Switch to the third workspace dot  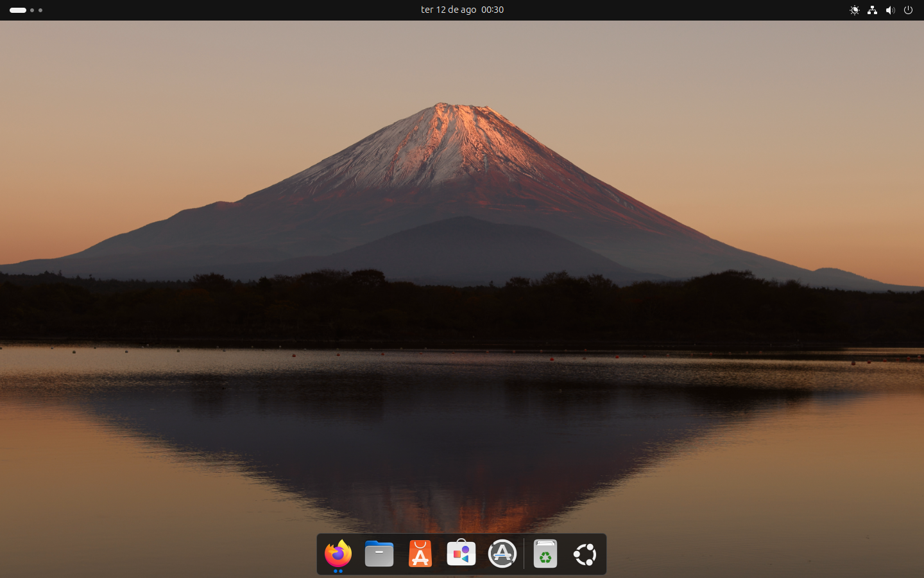pyautogui.click(x=40, y=10)
